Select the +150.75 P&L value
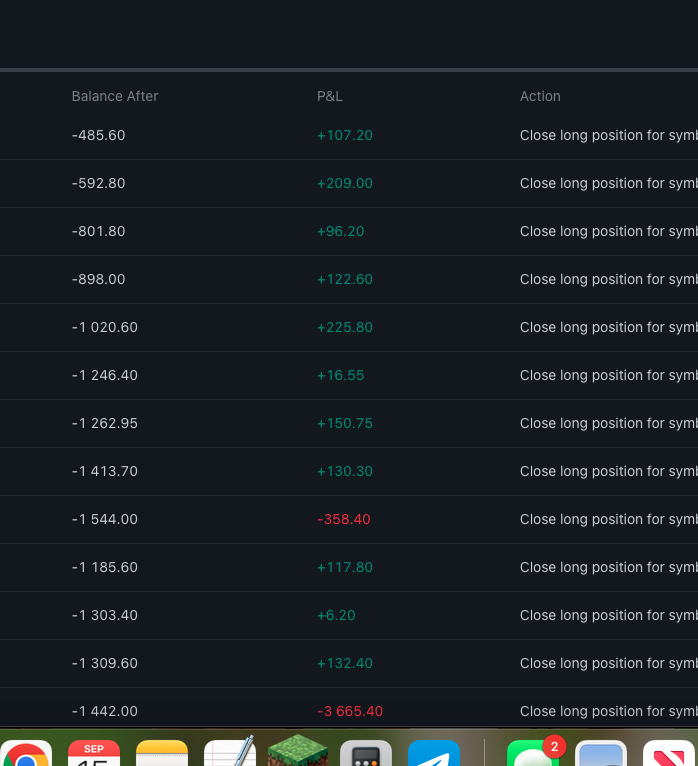The width and height of the screenshot is (698, 766). [345, 423]
